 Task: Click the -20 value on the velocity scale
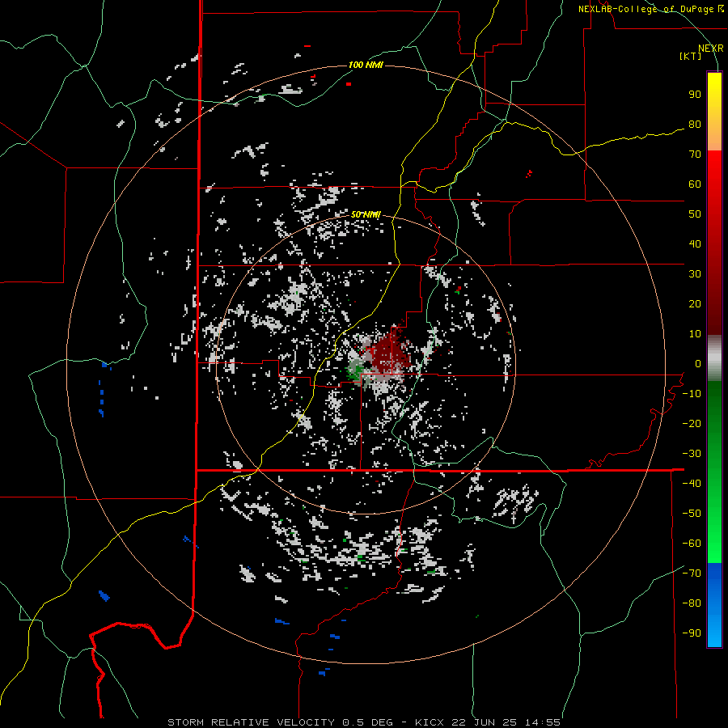click(692, 423)
